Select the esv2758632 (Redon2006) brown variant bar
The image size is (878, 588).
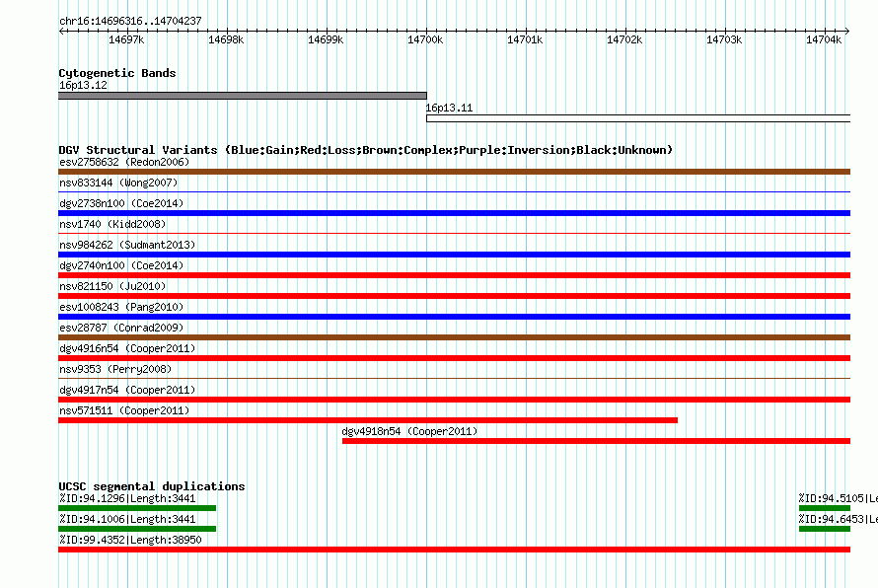(454, 172)
